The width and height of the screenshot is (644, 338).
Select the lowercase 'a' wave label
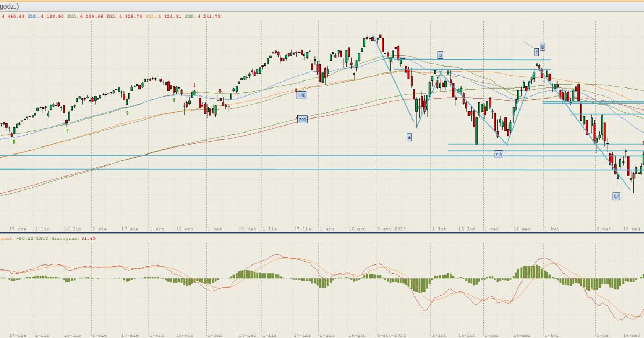click(x=409, y=137)
